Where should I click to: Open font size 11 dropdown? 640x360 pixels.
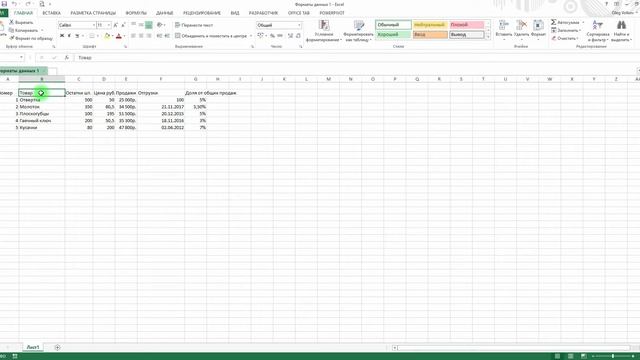109,25
